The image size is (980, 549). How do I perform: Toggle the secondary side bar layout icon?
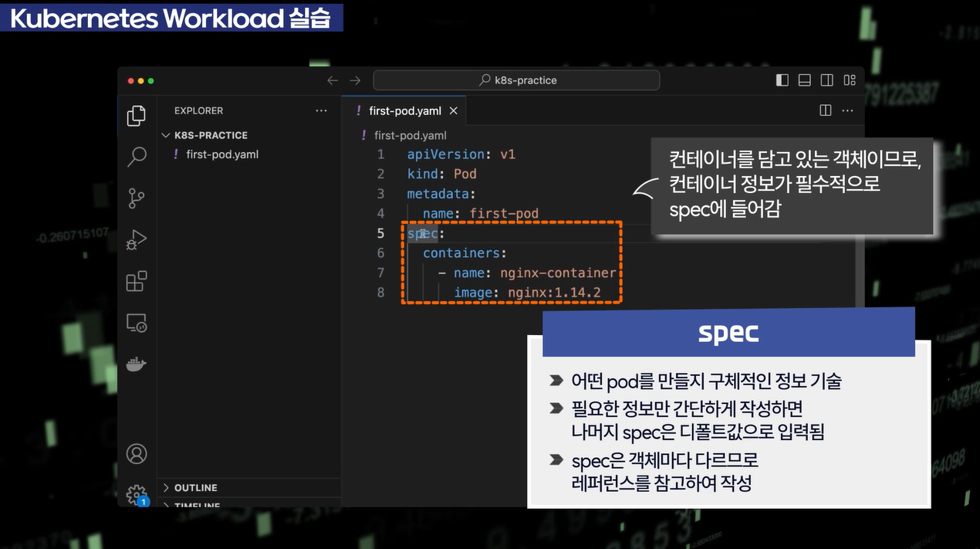pyautogui.click(x=826, y=80)
